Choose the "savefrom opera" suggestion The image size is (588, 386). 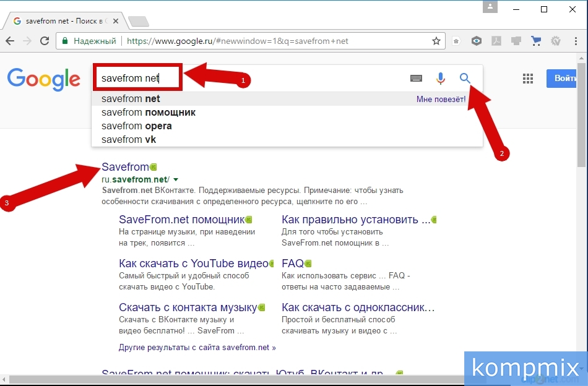(x=137, y=126)
